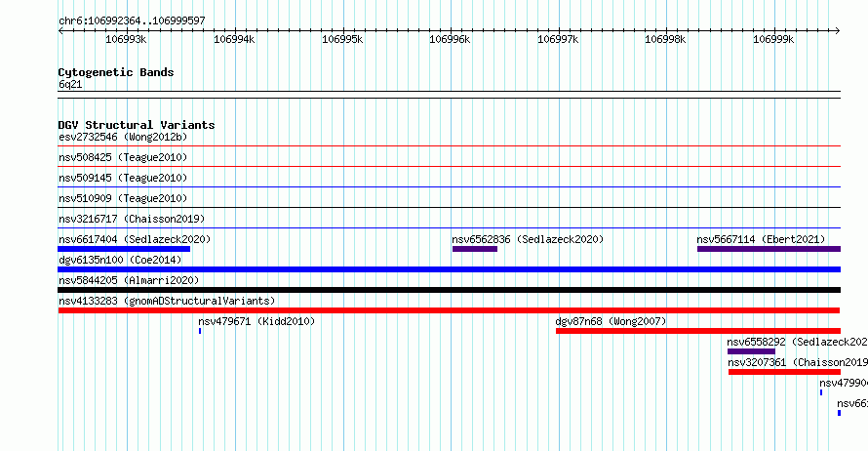Click the chr6:106992364..106999597 position label
Viewport: 868px width, 451px height.
pos(132,20)
